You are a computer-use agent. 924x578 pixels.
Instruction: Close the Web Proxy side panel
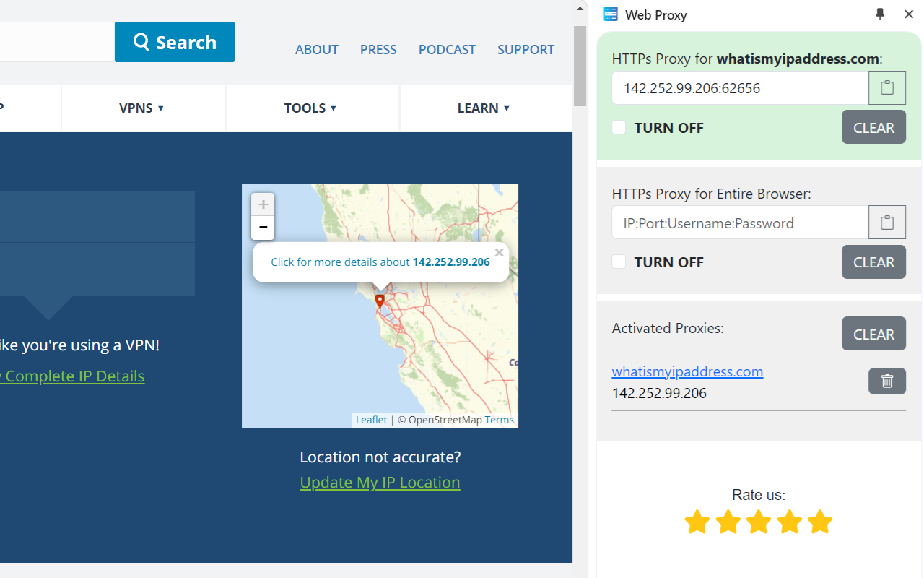pos(909,14)
